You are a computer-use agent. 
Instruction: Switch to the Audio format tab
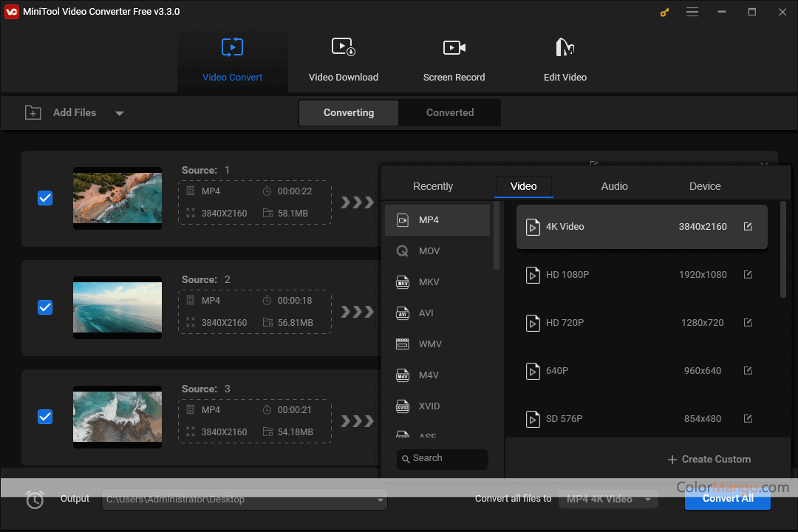[614, 186]
